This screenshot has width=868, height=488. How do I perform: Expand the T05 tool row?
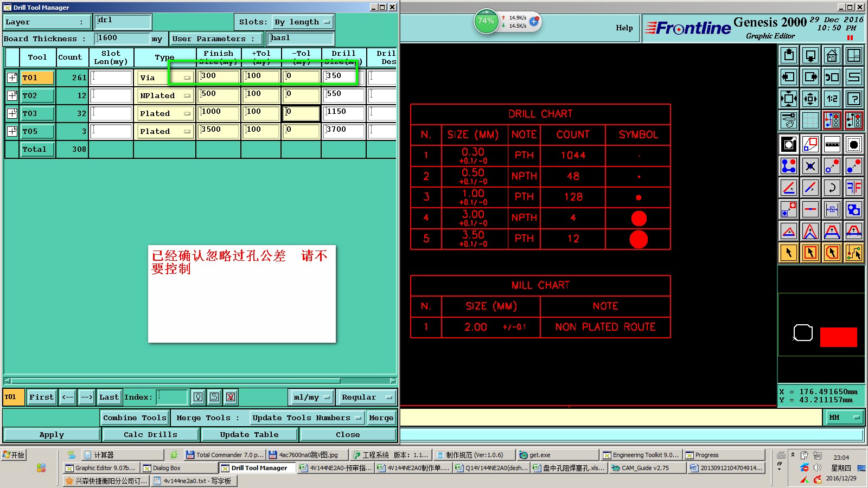click(x=12, y=131)
